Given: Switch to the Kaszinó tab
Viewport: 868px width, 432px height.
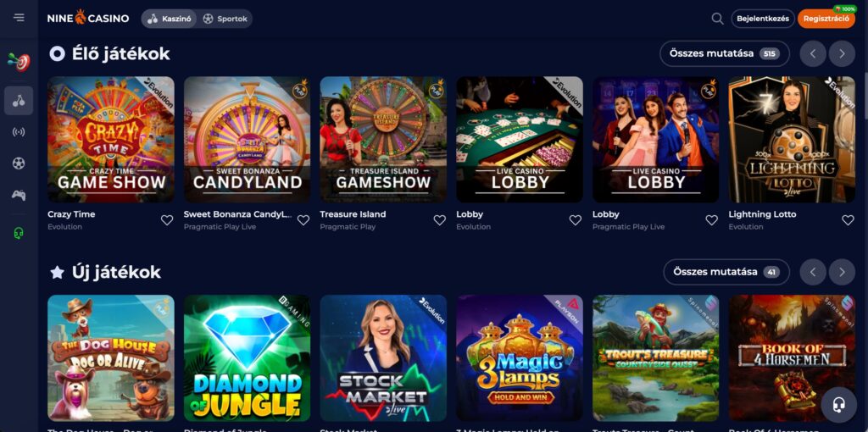Looking at the screenshot, I should [170, 19].
